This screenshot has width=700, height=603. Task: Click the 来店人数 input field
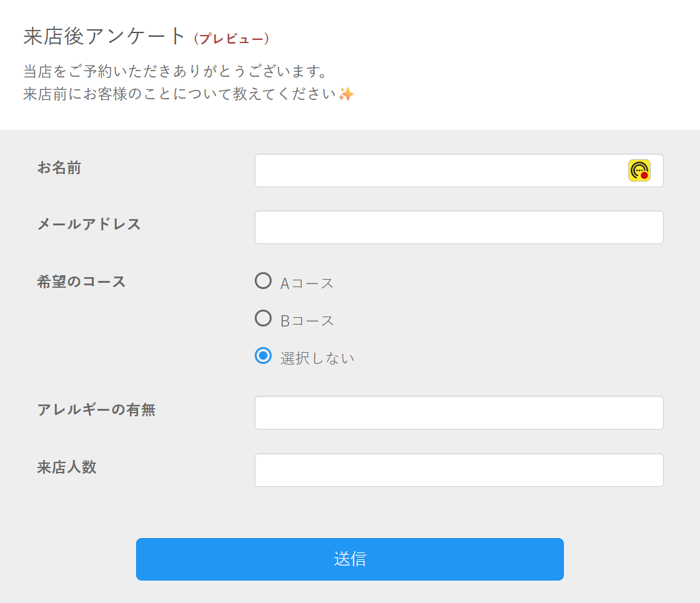[x=459, y=470]
